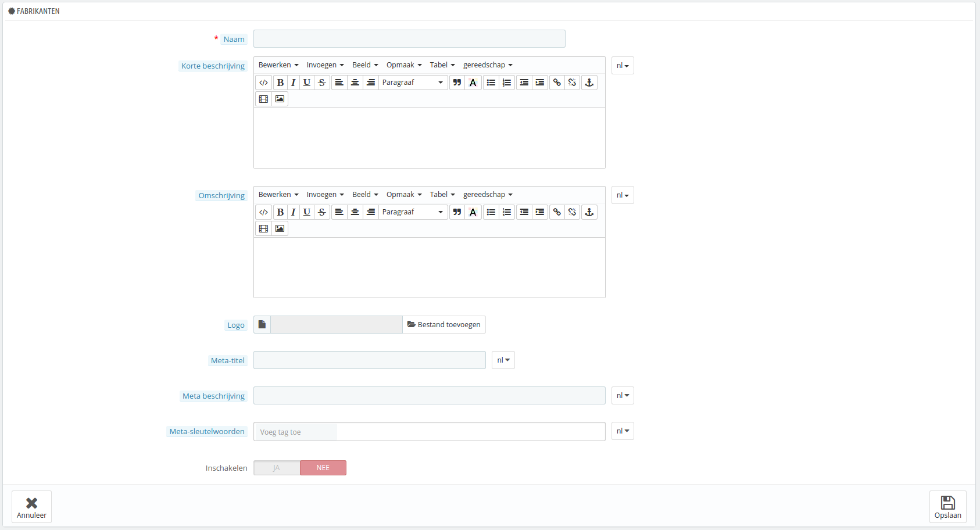Focus the Meta beschrijving input field

pos(430,396)
